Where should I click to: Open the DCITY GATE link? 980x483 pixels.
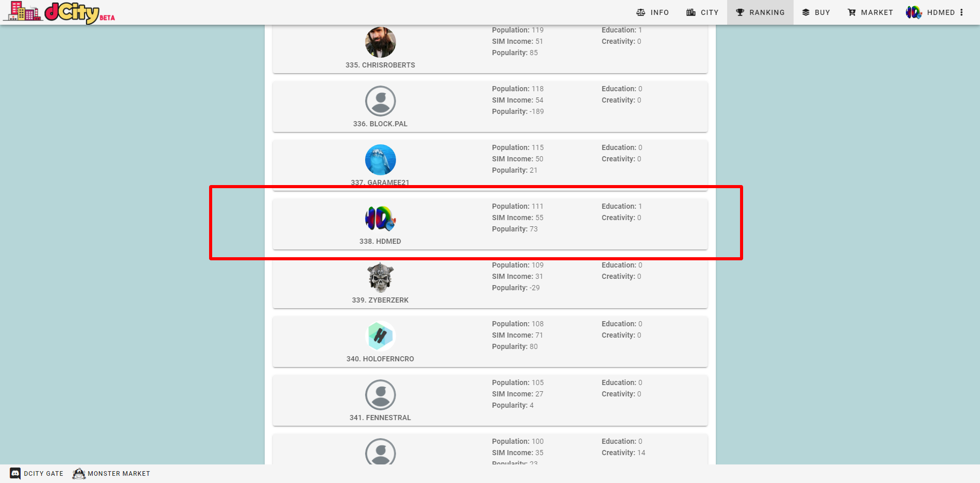point(44,474)
